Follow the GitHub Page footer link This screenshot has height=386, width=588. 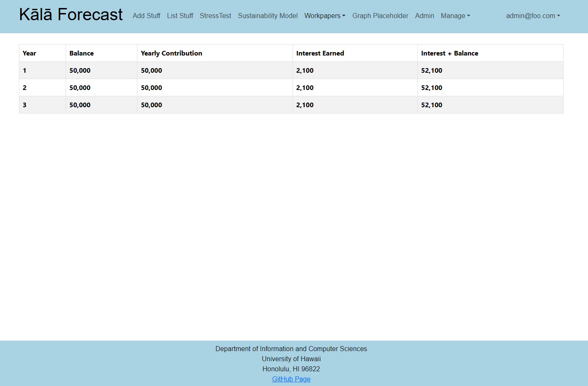pyautogui.click(x=291, y=379)
